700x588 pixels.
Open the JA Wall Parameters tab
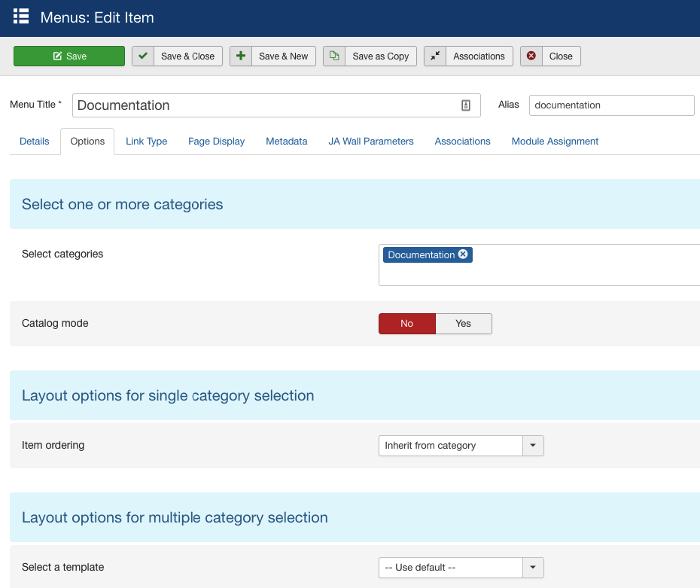point(371,142)
